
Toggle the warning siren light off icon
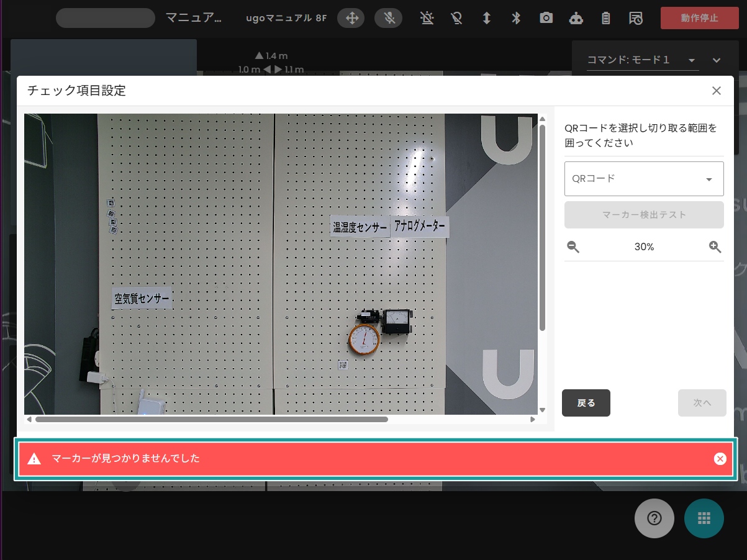click(x=427, y=18)
